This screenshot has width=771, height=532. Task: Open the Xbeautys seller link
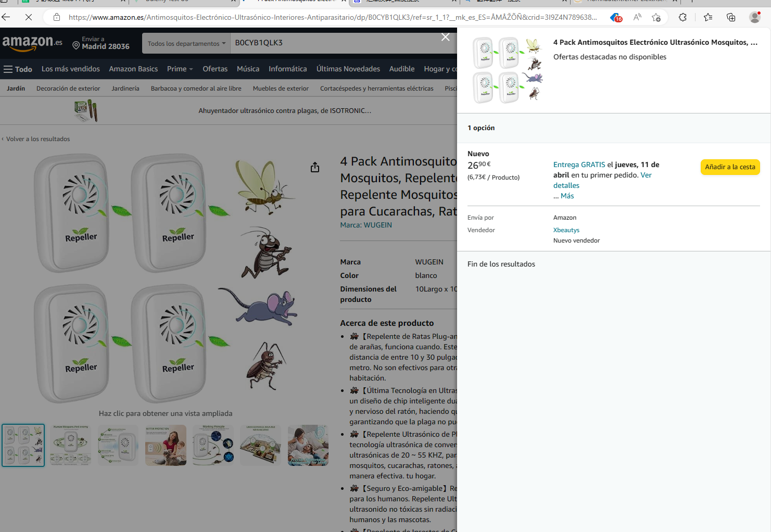point(566,230)
